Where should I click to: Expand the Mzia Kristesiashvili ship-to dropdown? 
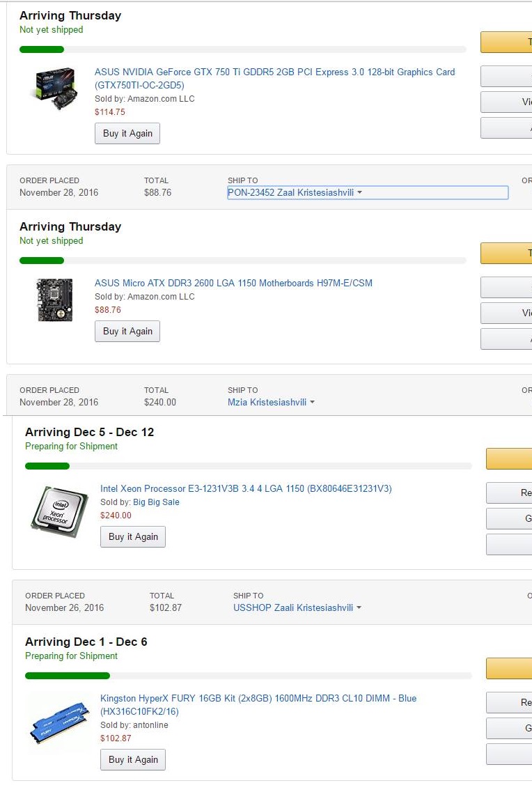(271, 402)
